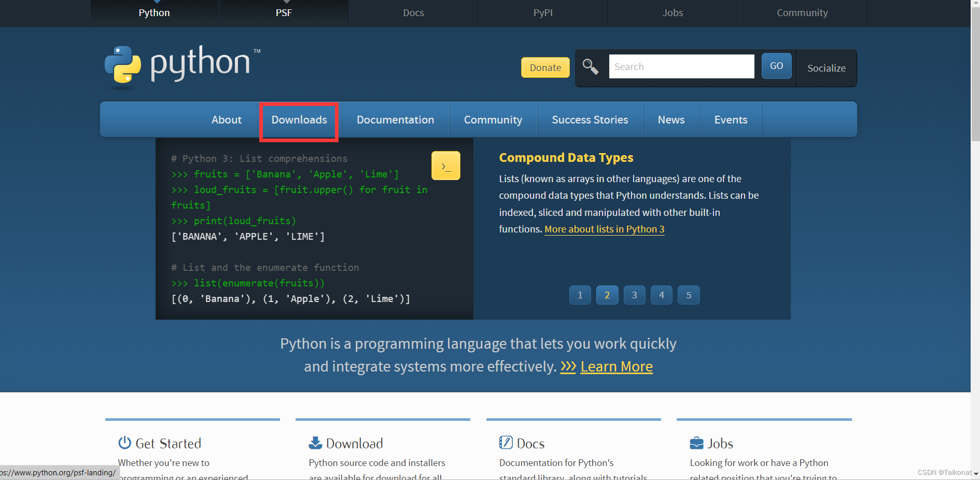The width and height of the screenshot is (980, 480).
Task: Switch to slide 3
Action: click(635, 295)
